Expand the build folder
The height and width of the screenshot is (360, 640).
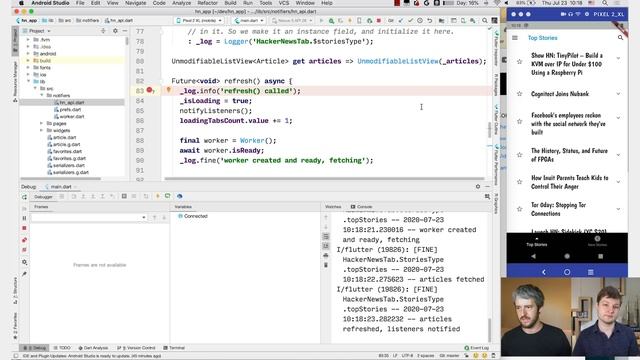(28, 60)
